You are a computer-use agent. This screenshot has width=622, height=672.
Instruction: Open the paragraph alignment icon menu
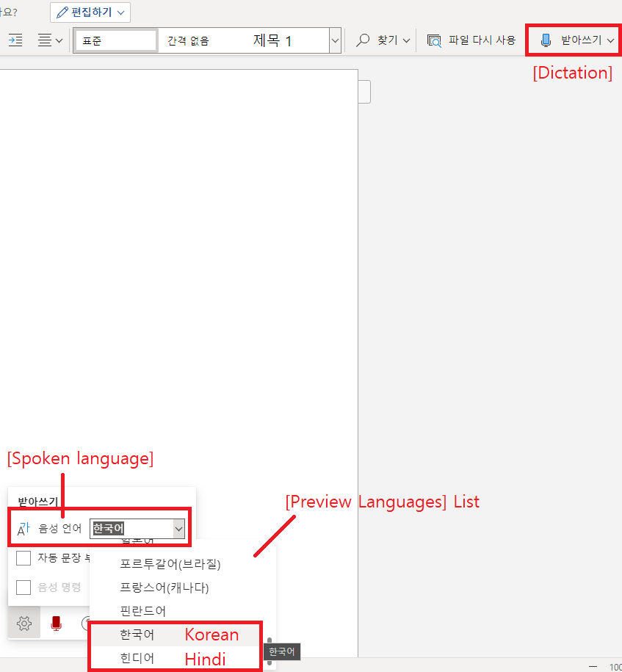point(50,40)
